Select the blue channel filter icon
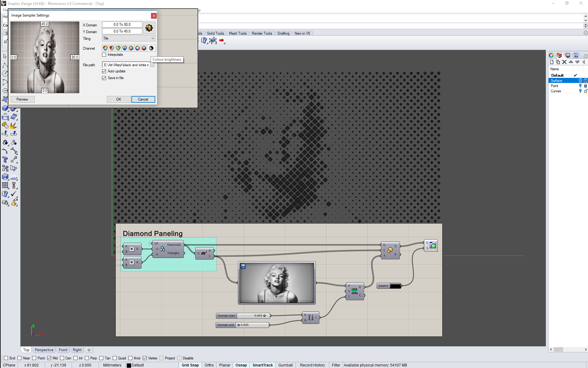The width and height of the screenshot is (588, 368). [x=125, y=48]
